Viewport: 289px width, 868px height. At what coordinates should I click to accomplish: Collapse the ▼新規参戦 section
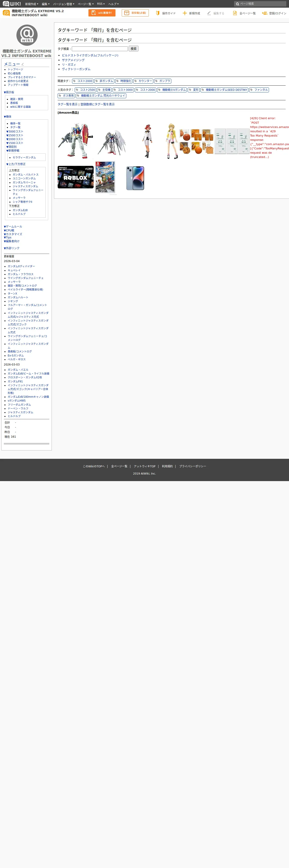[x=13, y=151]
